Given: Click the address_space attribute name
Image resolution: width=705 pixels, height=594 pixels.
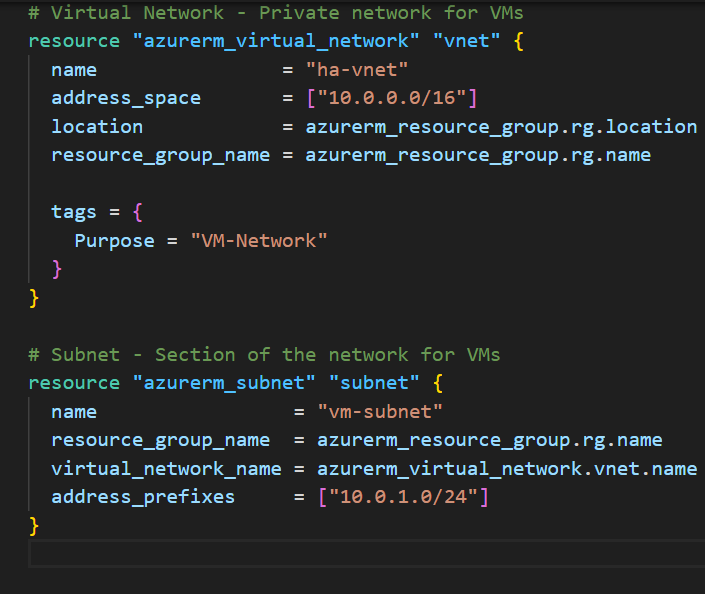Looking at the screenshot, I should pos(126,98).
